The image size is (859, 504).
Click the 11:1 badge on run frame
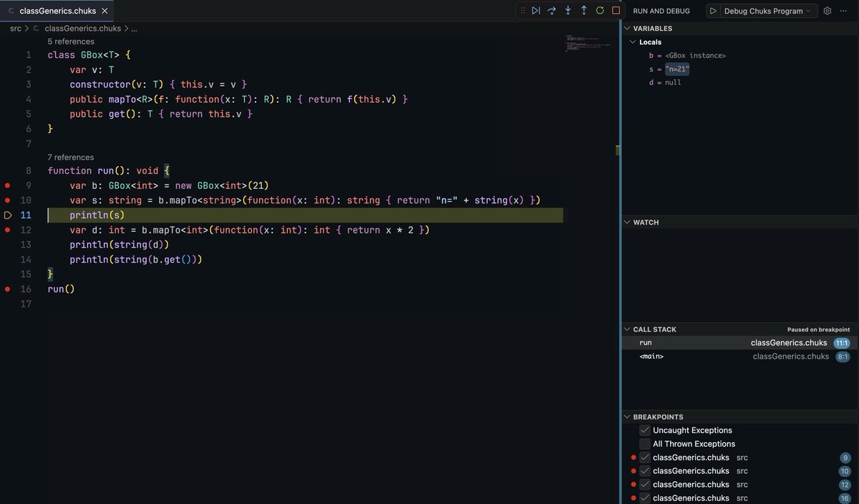click(842, 343)
